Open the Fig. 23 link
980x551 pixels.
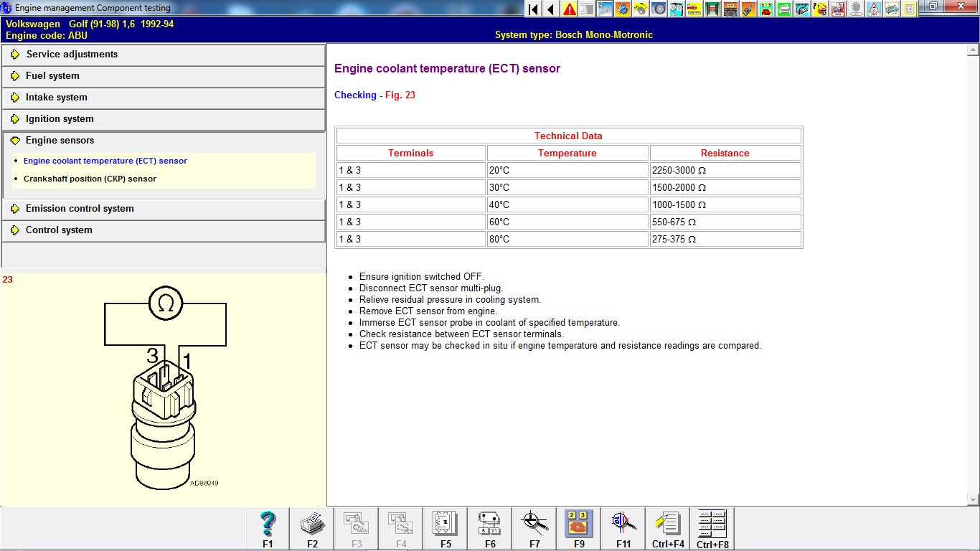(x=400, y=95)
